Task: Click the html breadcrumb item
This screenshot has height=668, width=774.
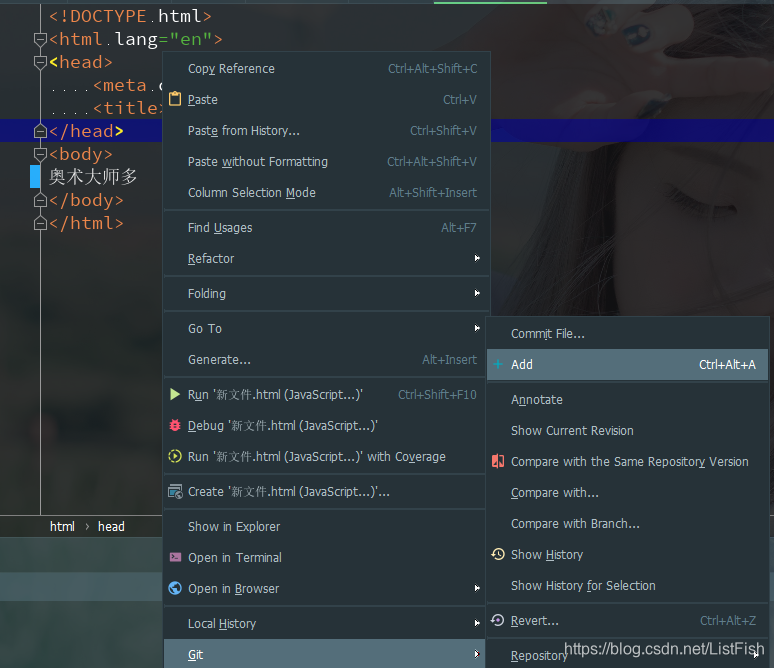Action: click(x=62, y=526)
